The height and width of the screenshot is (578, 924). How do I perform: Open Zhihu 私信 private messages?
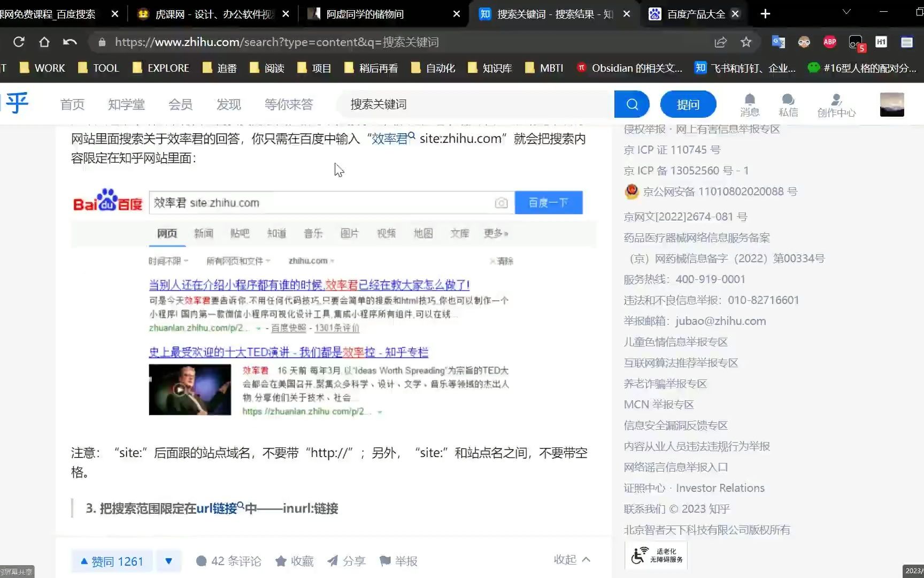coord(788,105)
